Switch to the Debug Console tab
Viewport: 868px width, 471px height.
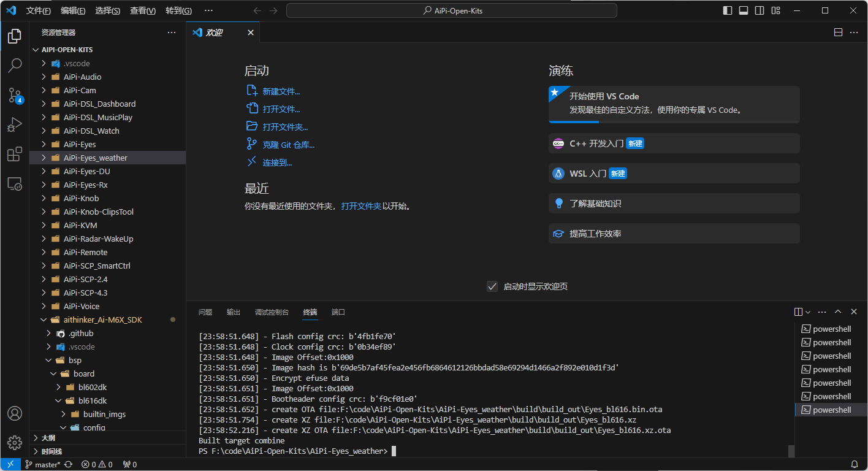272,312
